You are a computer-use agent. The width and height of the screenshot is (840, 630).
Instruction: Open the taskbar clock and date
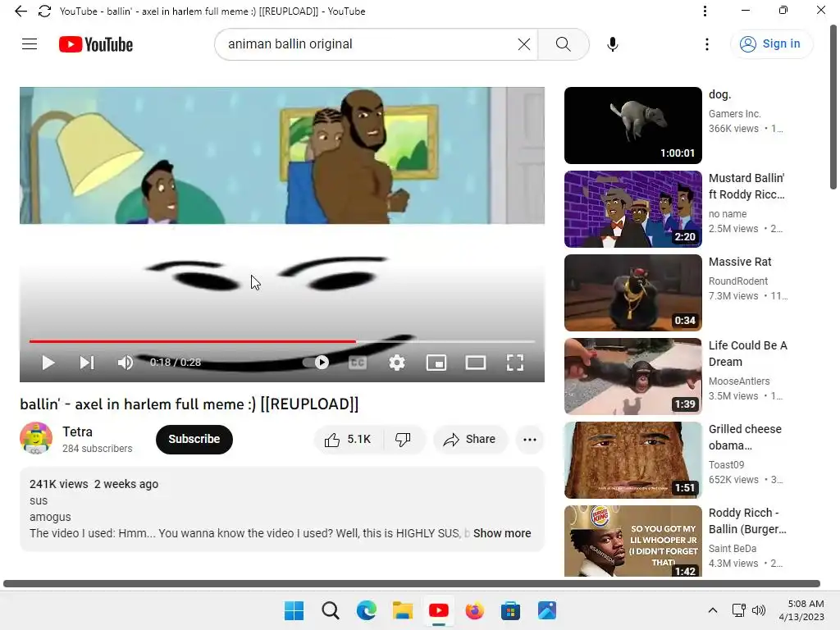[801, 610]
